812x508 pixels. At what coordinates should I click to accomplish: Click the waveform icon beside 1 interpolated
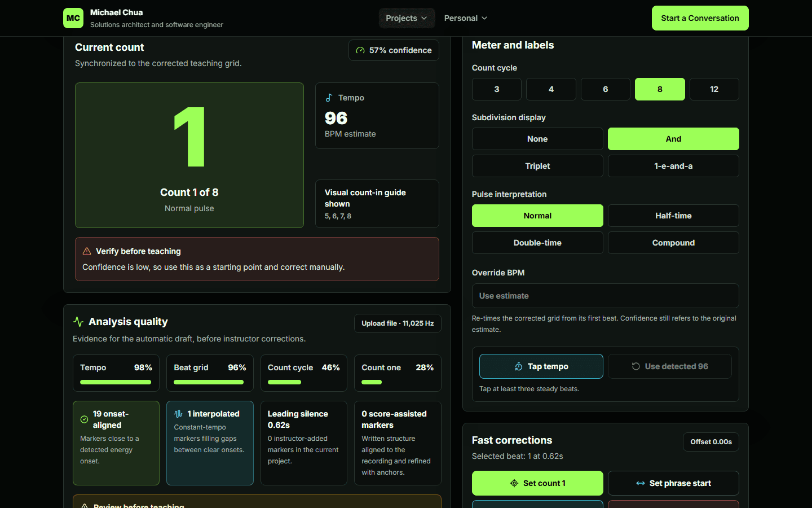tap(178, 414)
